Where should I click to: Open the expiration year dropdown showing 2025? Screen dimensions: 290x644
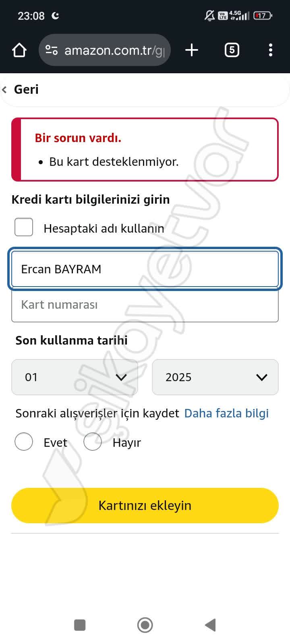(215, 377)
